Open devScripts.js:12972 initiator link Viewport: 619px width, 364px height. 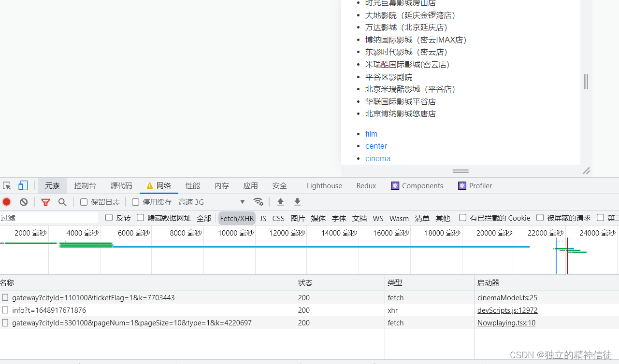pos(507,310)
